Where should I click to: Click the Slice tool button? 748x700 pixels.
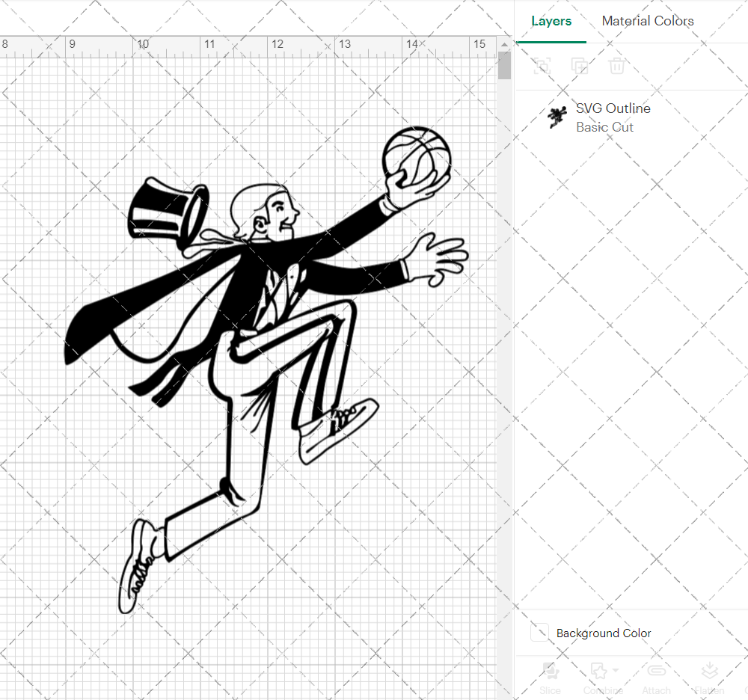click(550, 678)
